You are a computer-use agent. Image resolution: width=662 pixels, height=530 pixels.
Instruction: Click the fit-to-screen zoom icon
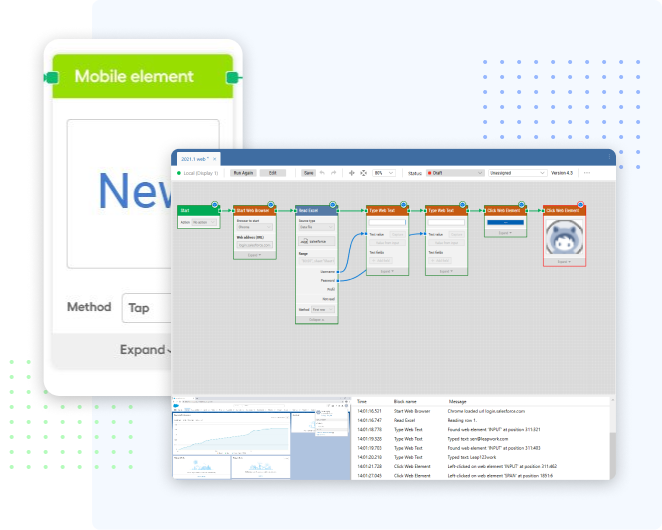coord(364,173)
